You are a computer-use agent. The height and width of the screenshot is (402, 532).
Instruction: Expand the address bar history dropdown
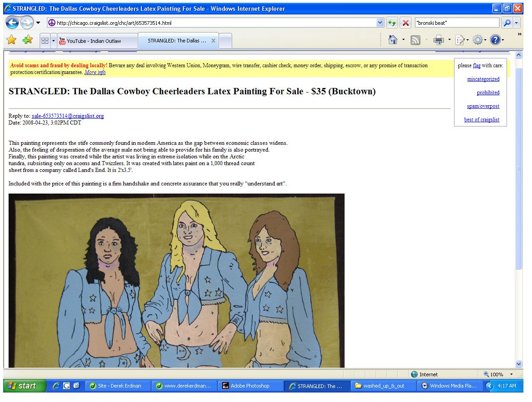point(380,23)
